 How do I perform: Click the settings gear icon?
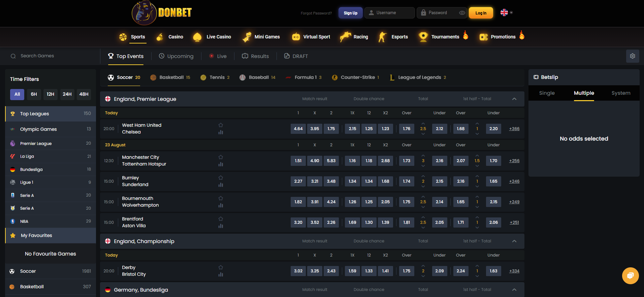632,56
